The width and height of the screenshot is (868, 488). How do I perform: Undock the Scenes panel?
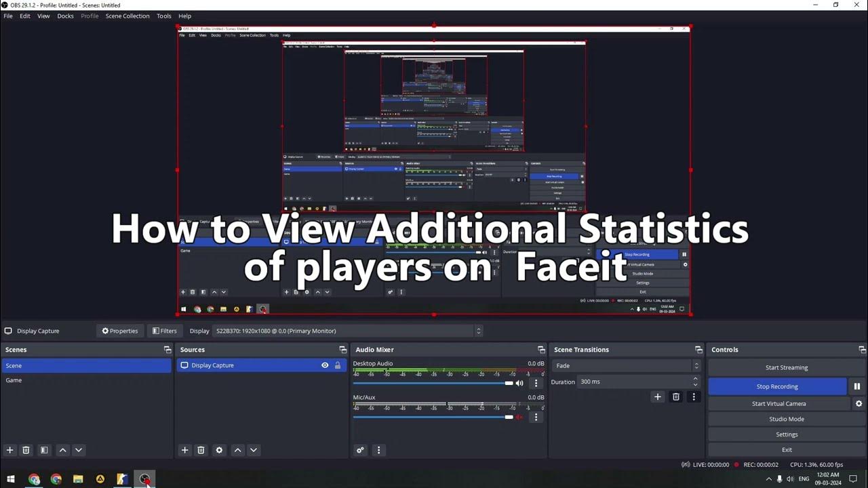[167, 350]
